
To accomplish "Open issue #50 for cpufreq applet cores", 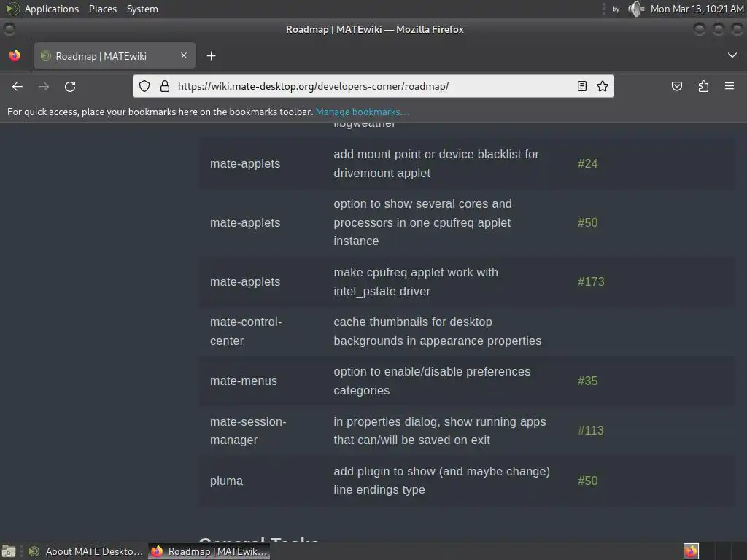I will click(587, 223).
